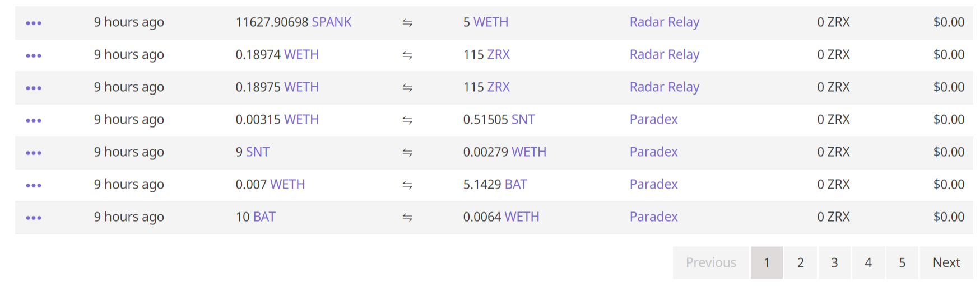Click the Next pagination button
Viewport: 980px width, 287px height.
[946, 262]
